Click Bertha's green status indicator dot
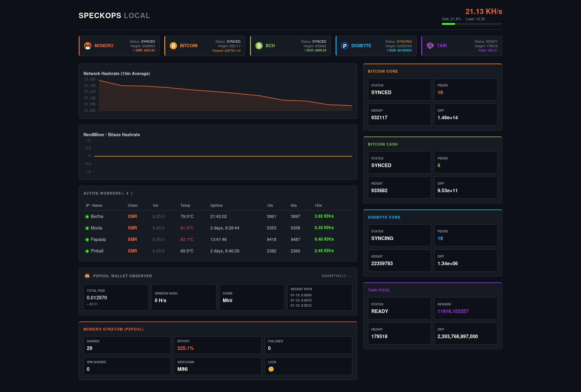581x392 pixels. (x=87, y=217)
